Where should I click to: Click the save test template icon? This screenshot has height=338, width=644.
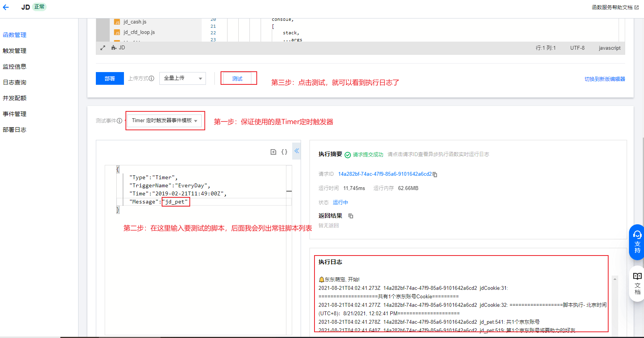(x=273, y=152)
